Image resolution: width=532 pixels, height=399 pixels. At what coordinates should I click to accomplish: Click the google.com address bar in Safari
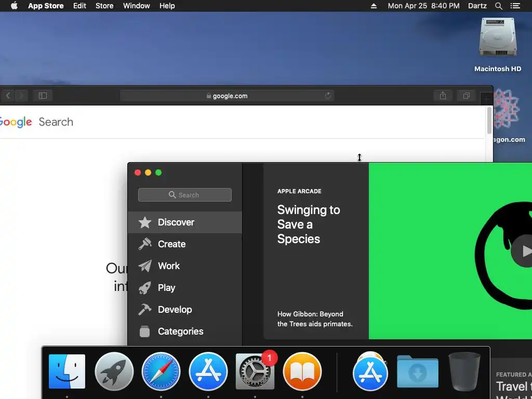pos(227,96)
